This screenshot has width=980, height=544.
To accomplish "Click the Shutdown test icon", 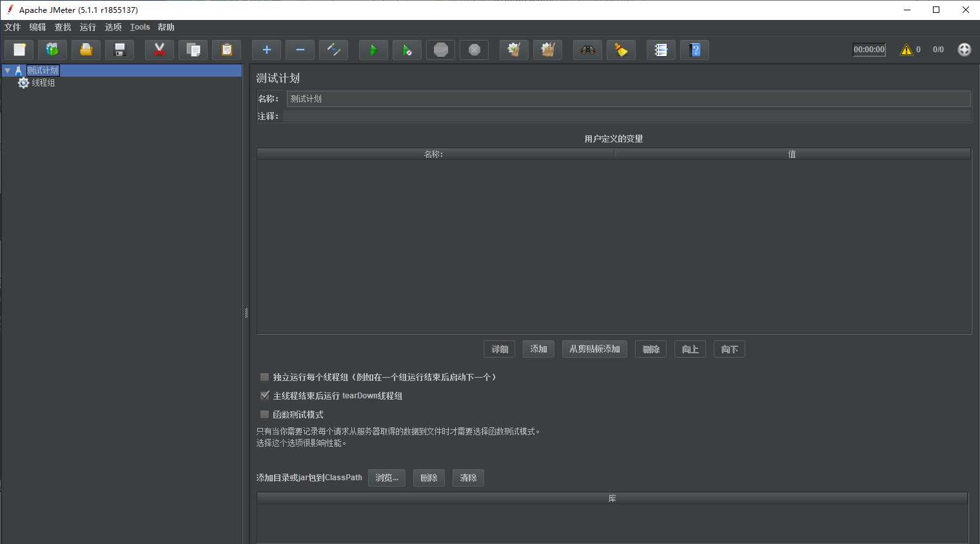I will click(475, 50).
